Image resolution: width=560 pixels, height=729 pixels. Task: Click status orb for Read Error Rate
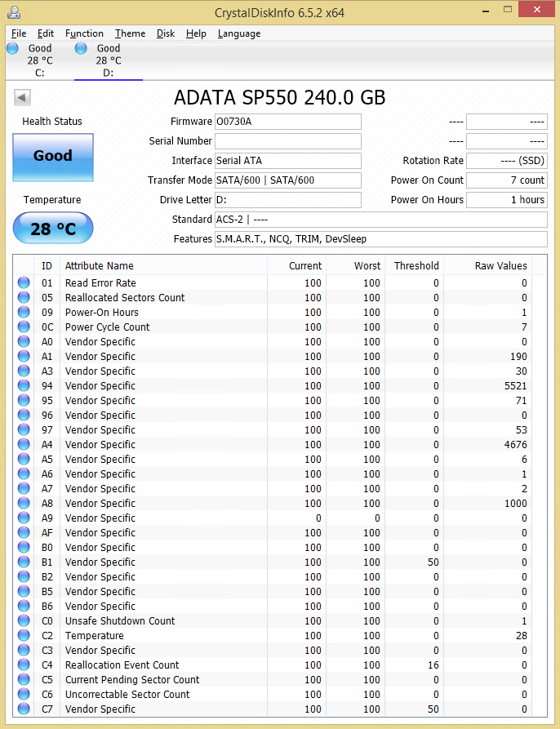24,283
